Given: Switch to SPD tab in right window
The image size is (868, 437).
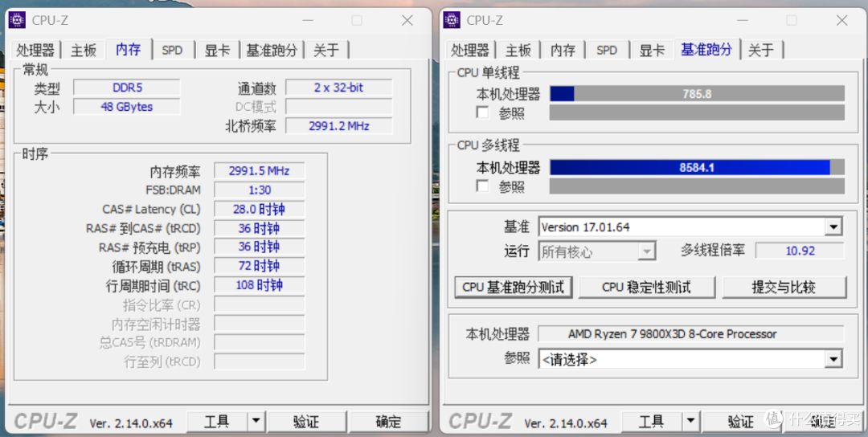Looking at the screenshot, I should point(607,51).
